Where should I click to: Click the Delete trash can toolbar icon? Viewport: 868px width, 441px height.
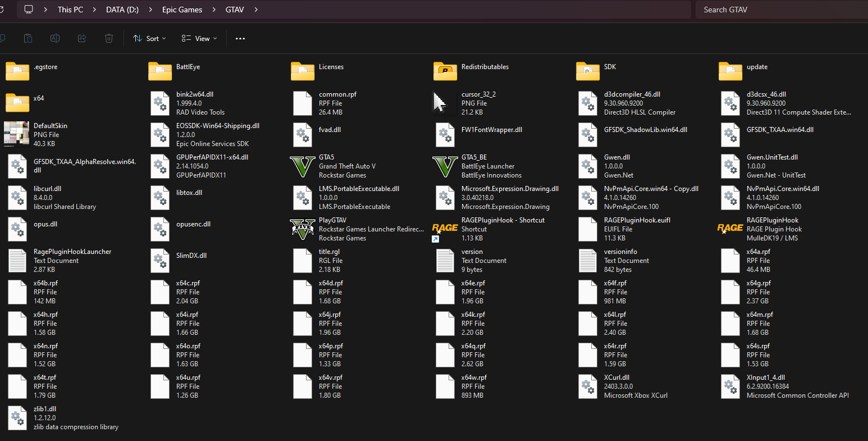[x=109, y=38]
